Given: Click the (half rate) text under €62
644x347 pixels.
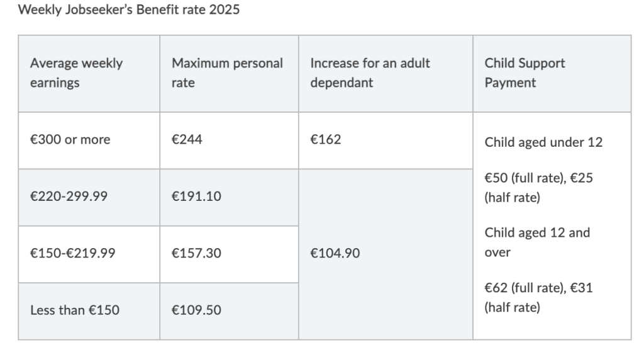Looking at the screenshot, I should tap(512, 307).
